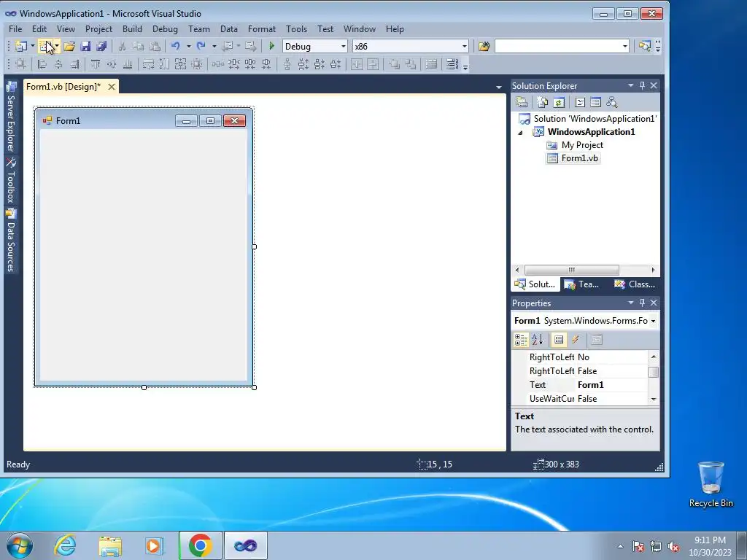Toggle Alphabetical sort in Properties panel
This screenshot has height=560, width=747.
538,340
